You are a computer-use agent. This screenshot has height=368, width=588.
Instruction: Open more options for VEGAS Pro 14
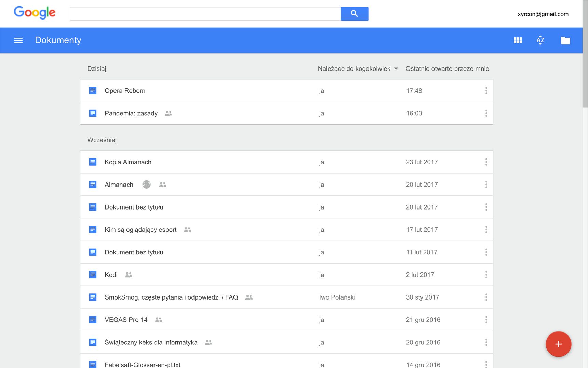[486, 320]
